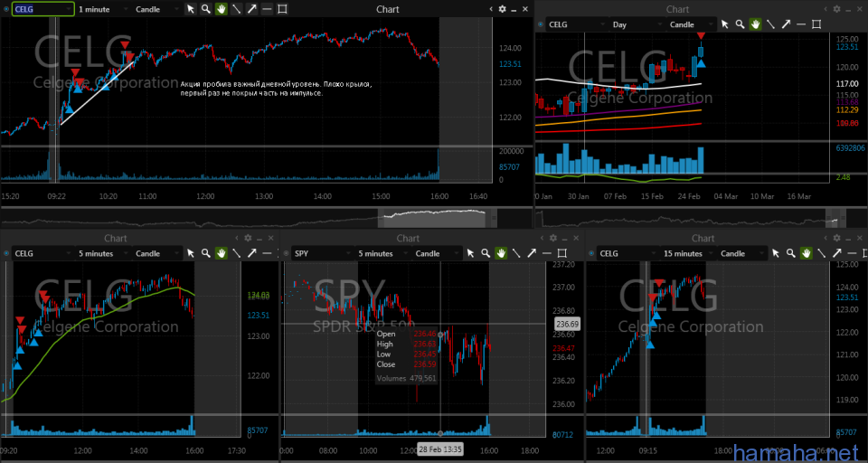Collapse the Day chart toolbar chevron

pos(826,9)
